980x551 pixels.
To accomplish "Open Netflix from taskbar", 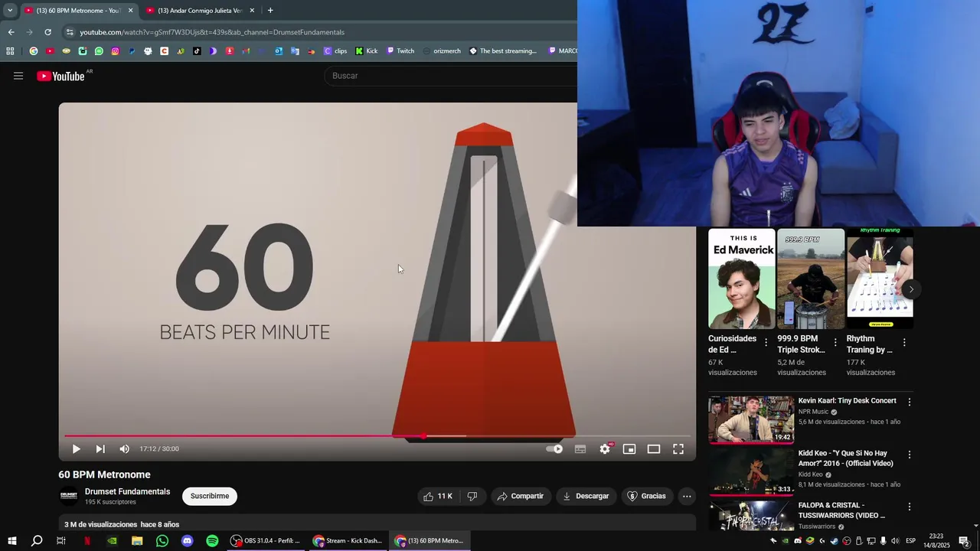I will pyautogui.click(x=87, y=541).
